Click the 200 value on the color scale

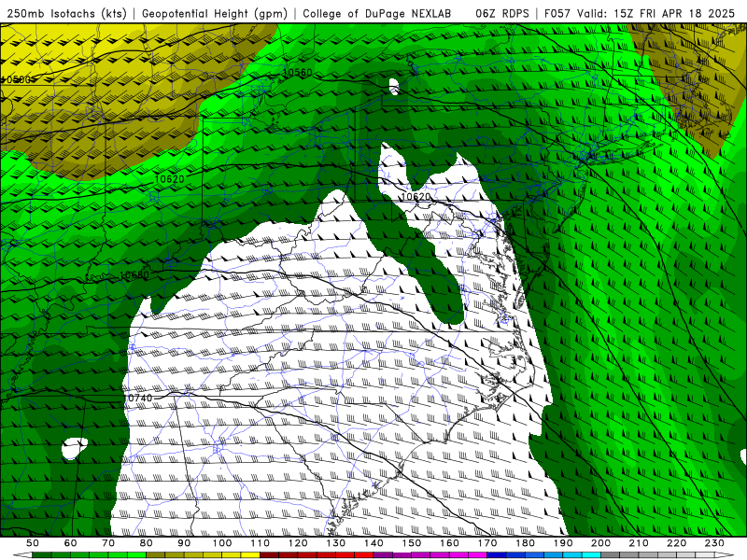click(601, 543)
